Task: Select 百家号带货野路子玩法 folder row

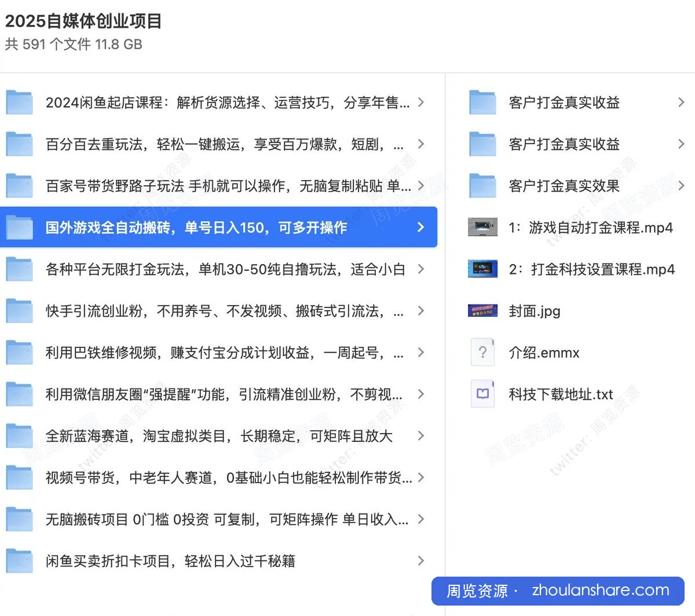Action: [x=218, y=186]
